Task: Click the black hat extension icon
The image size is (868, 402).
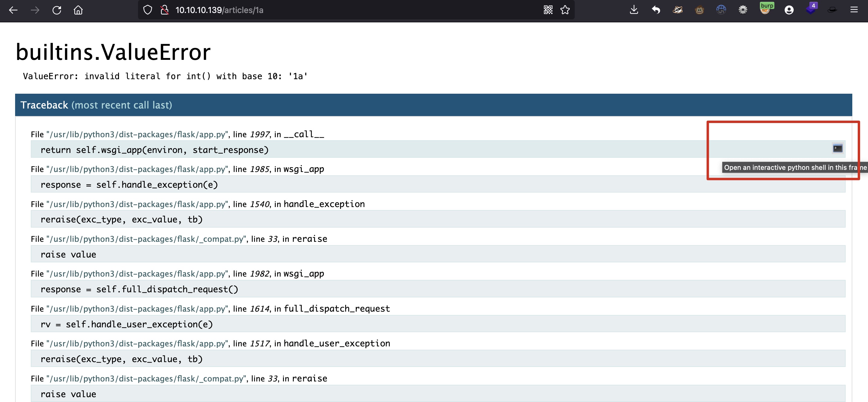Action: click(832, 10)
